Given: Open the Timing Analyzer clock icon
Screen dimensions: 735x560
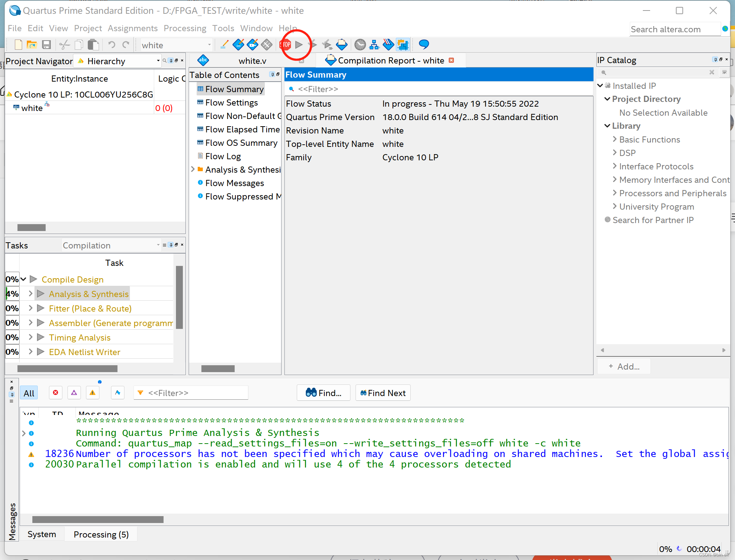Looking at the screenshot, I should tap(360, 45).
